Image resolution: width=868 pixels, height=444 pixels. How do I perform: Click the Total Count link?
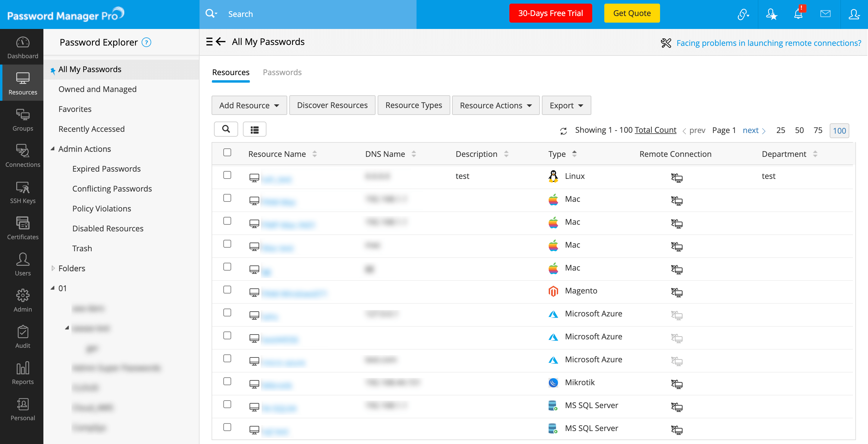[655, 130]
